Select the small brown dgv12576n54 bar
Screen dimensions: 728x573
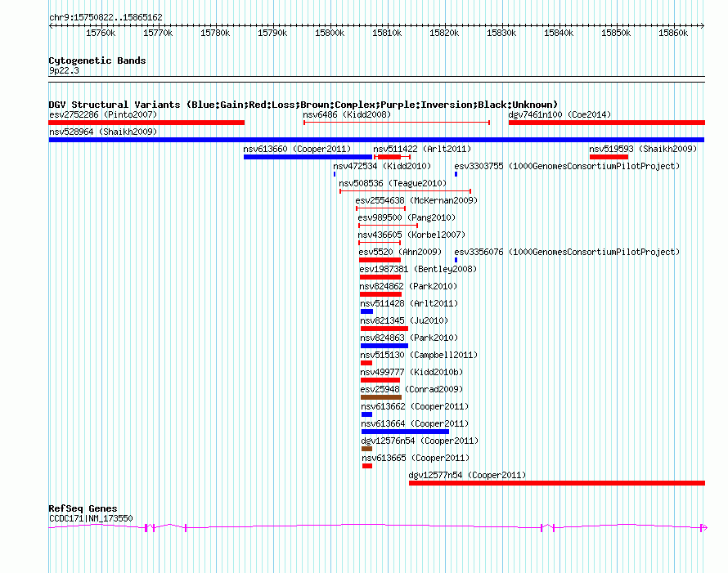(x=366, y=449)
